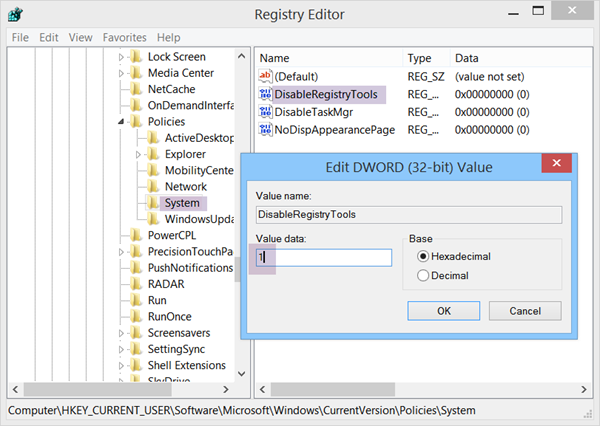
Task: Open the View menu
Action: pyautogui.click(x=80, y=37)
